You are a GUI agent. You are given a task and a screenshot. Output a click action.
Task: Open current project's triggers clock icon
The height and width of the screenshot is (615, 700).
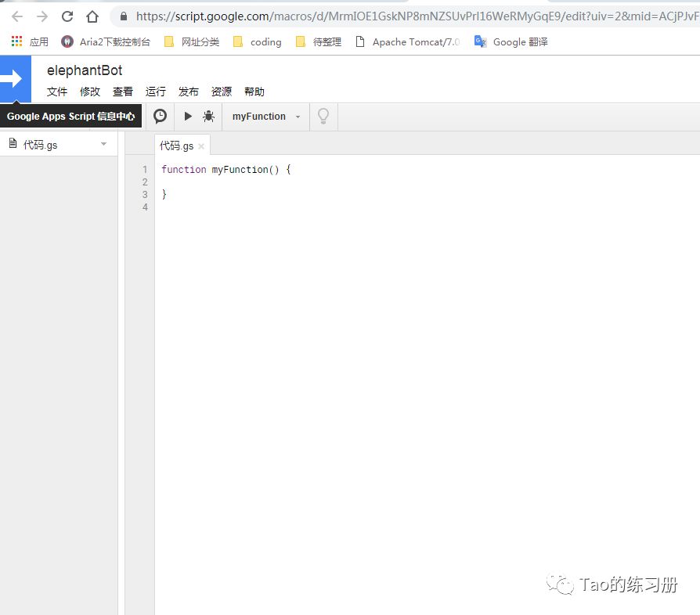pos(160,117)
